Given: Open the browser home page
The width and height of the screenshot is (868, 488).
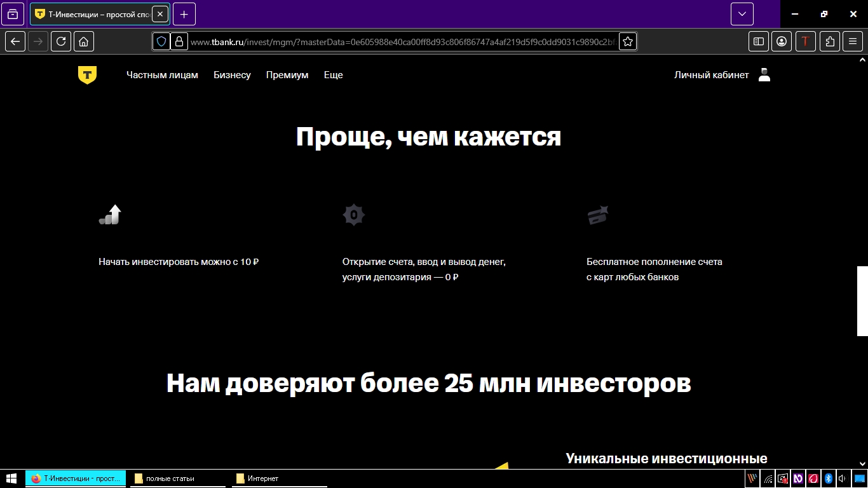Looking at the screenshot, I should click(x=84, y=41).
